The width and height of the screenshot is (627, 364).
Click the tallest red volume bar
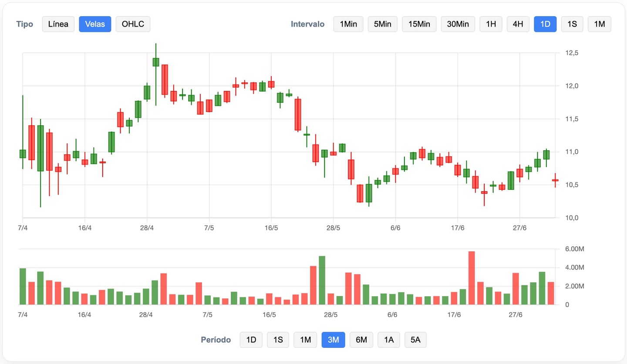471,278
